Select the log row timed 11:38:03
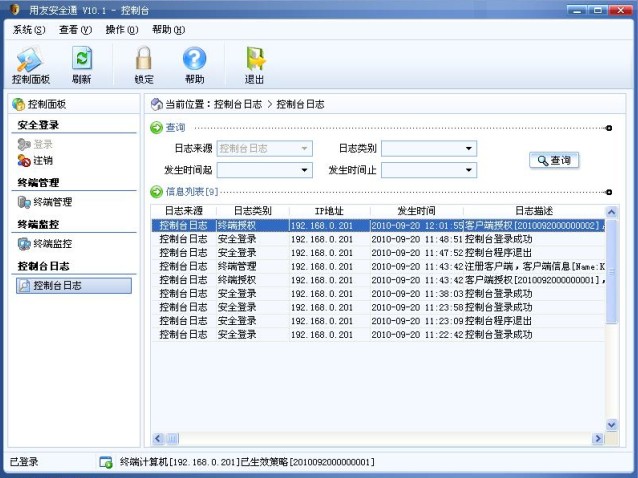Screen dimensions: 638x478 tap(378, 294)
